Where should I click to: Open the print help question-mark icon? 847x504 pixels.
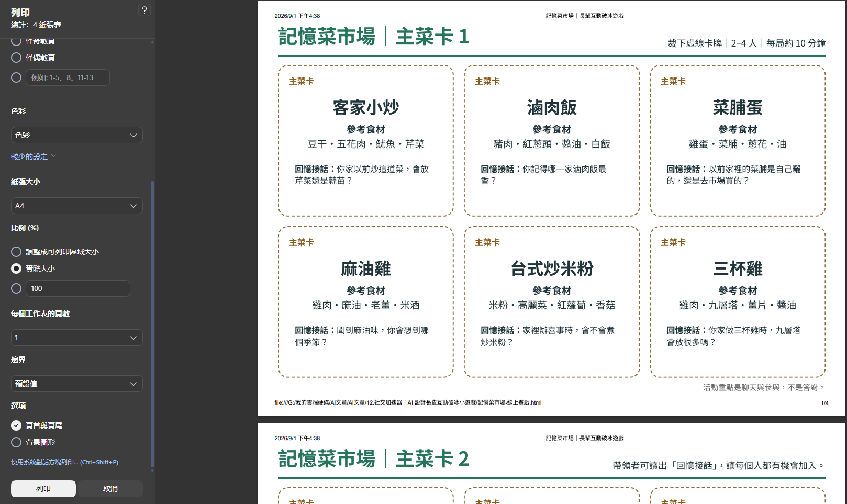tap(144, 10)
